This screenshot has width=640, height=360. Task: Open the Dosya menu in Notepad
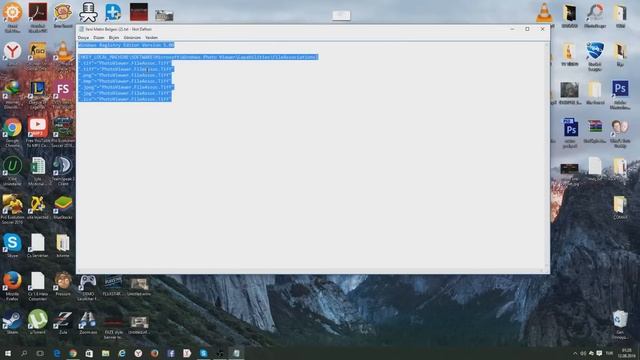pos(83,38)
